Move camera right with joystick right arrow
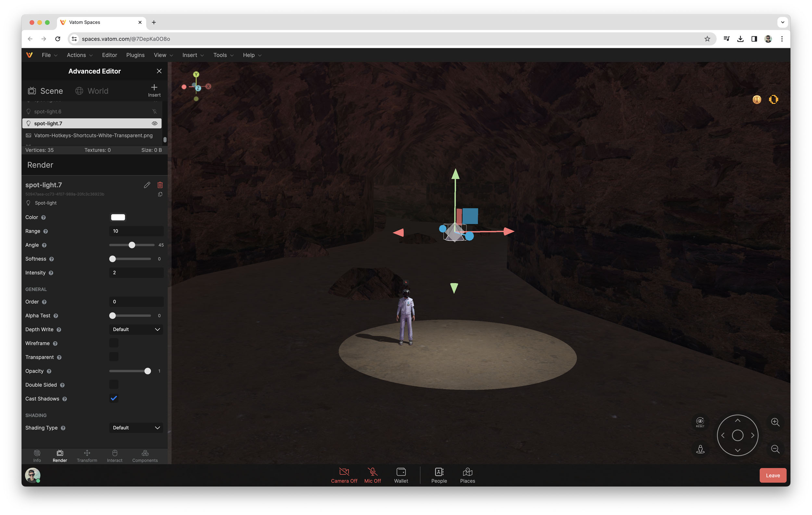Screen dimensions: 812x515 [x=752, y=435]
